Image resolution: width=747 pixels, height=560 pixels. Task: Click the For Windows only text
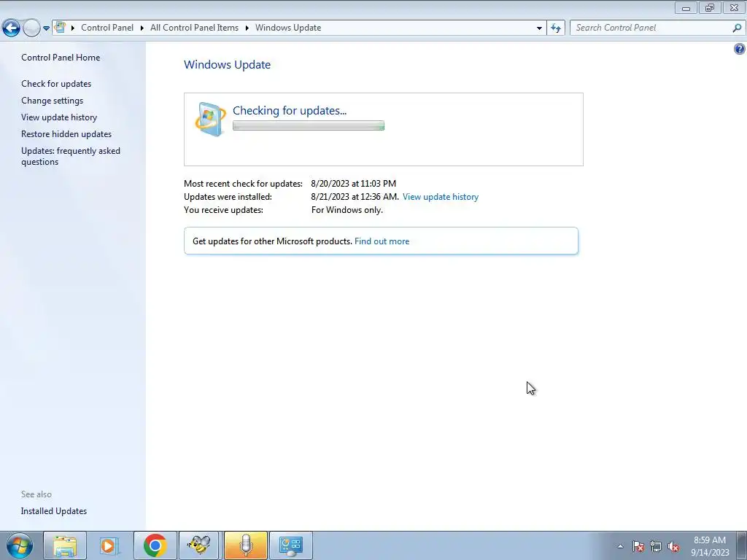click(x=347, y=209)
